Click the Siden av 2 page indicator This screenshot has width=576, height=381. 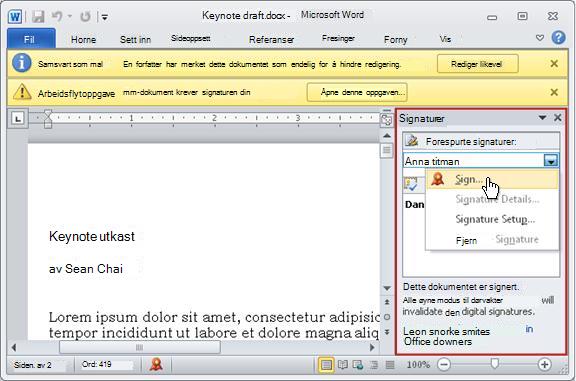[33, 365]
